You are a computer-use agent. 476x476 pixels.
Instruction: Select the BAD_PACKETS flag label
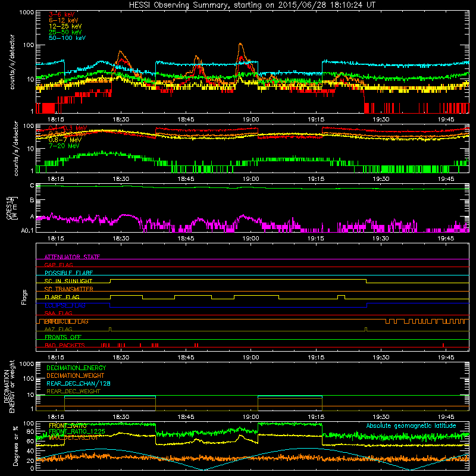pyautogui.click(x=65, y=345)
